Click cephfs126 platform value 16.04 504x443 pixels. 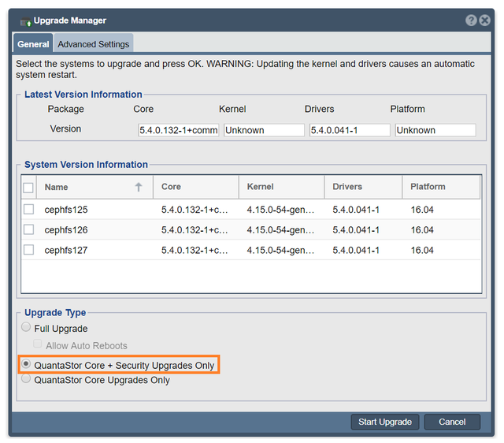tap(422, 230)
